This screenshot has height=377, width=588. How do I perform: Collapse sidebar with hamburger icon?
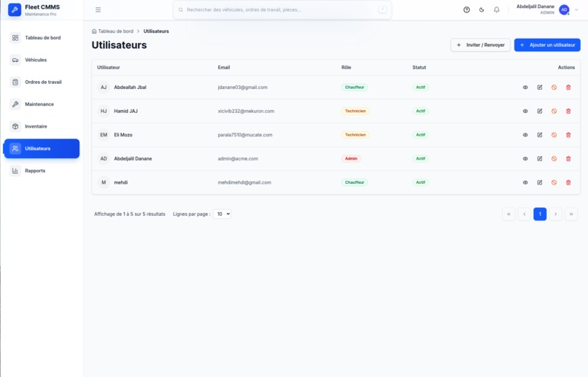pyautogui.click(x=98, y=9)
